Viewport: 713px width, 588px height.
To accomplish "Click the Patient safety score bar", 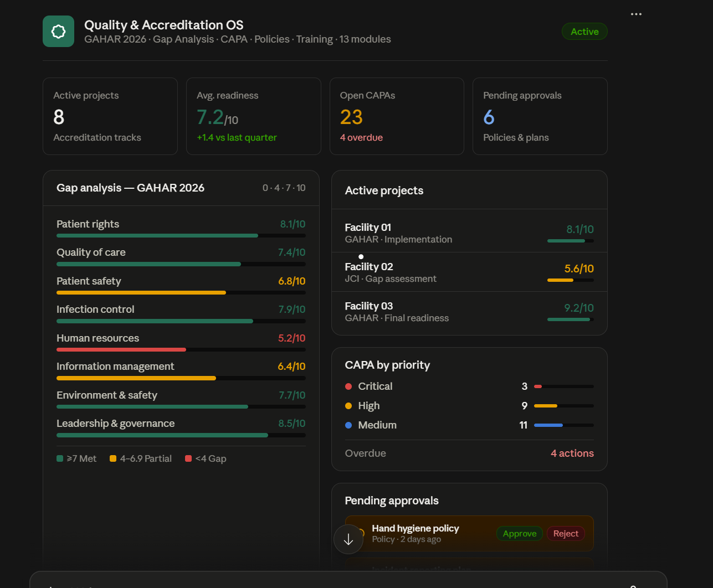I will coord(181,292).
